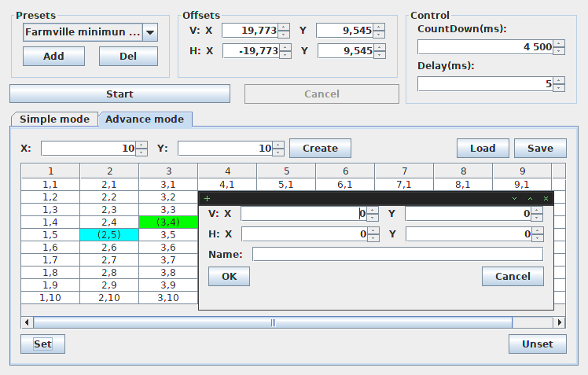This screenshot has height=375, width=588.
Task: Click the table horizontal scrollbar thumb
Action: point(273,322)
